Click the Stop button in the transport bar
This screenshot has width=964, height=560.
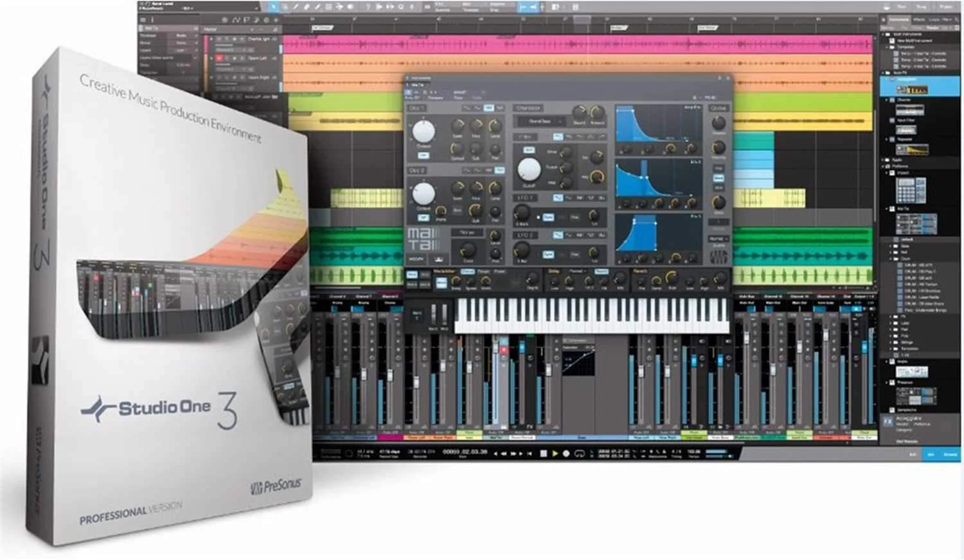tap(544, 453)
